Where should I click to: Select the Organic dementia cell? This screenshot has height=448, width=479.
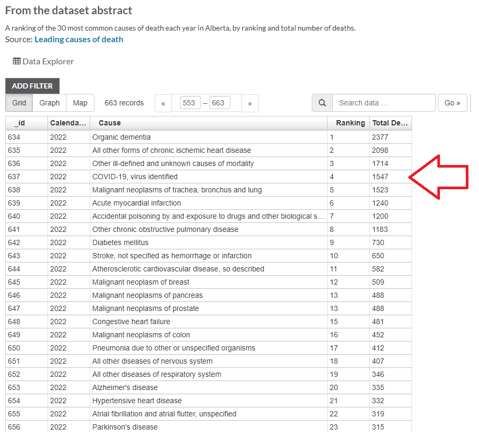tap(121, 137)
